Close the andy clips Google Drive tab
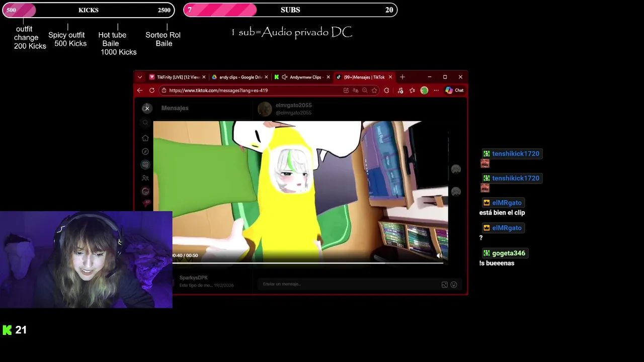The width and height of the screenshot is (644, 362). click(x=266, y=77)
